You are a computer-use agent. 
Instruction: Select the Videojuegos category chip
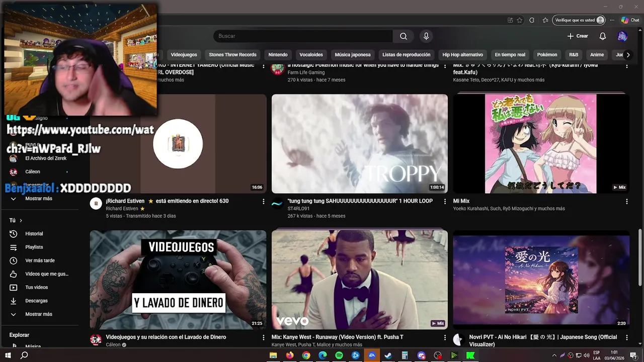(x=184, y=55)
